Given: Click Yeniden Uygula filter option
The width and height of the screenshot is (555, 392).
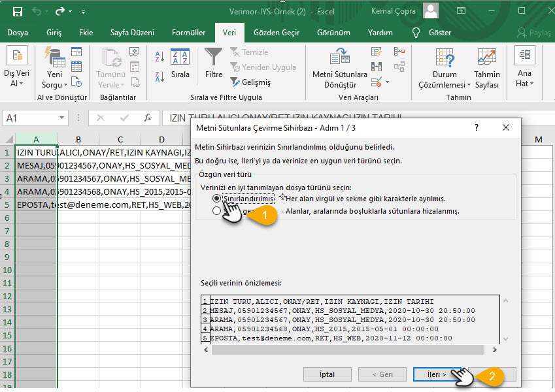Looking at the screenshot, I should pos(263,67).
